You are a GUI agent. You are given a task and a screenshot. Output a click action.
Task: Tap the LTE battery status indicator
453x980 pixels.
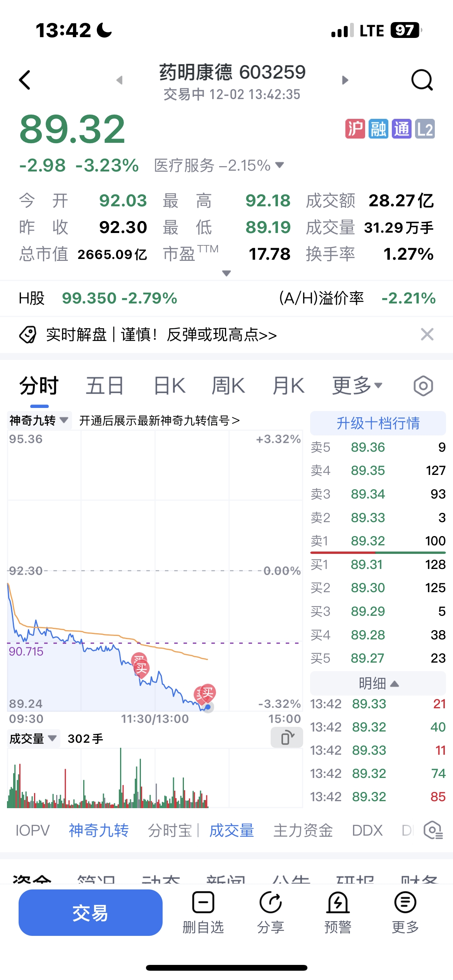coord(390,30)
